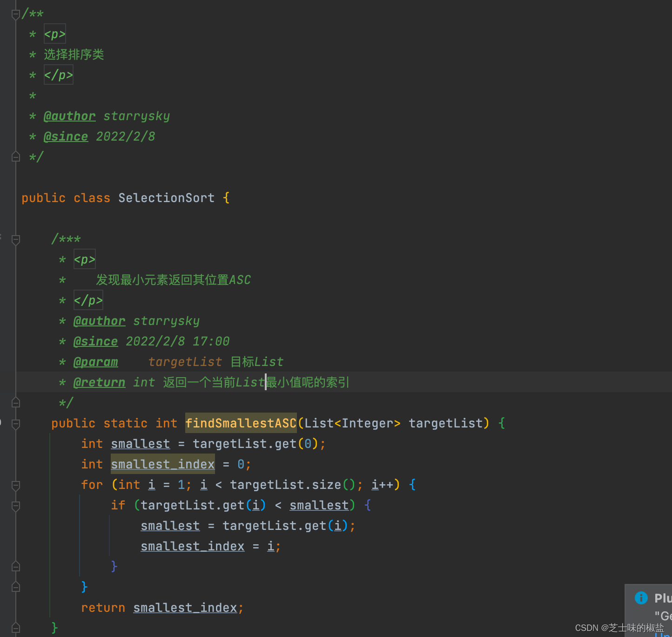Click the fold end marker at the method's closing brace
The width and height of the screenshot is (672, 637).
[x=15, y=628]
